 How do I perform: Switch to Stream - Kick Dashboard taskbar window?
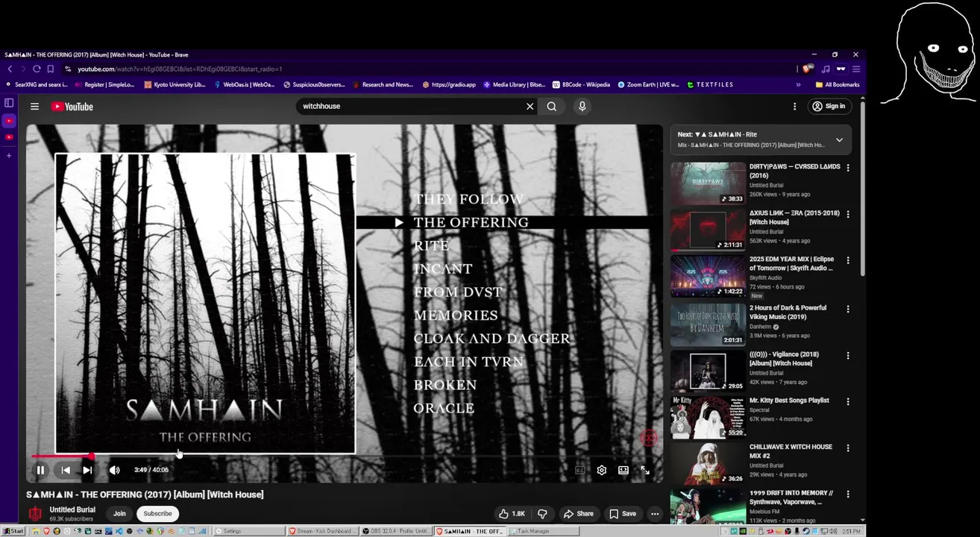click(324, 531)
